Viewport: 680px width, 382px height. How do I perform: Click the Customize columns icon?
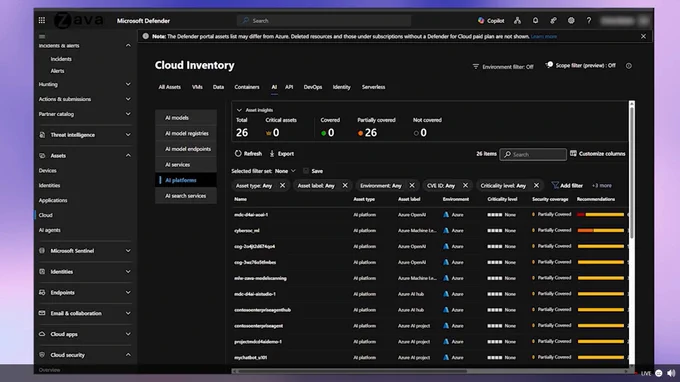coord(573,153)
